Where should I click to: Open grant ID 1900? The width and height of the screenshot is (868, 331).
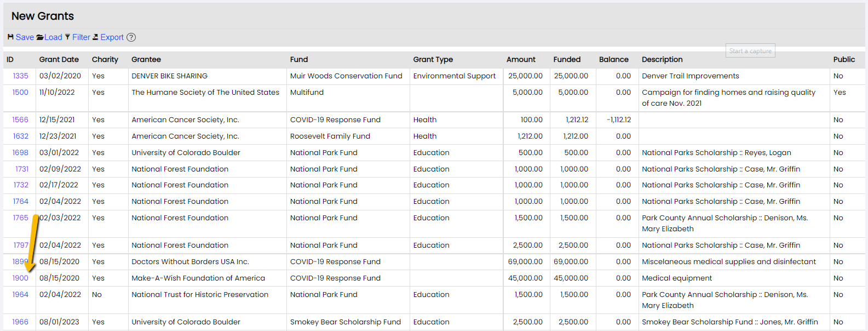20,278
